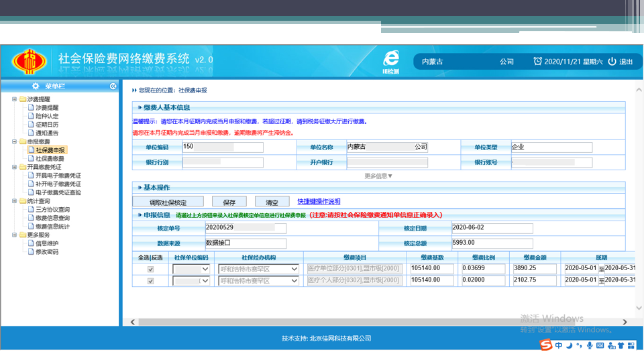The width and height of the screenshot is (644, 362).
Task: Collapse the 更多服务 tree node
Action: point(14,235)
